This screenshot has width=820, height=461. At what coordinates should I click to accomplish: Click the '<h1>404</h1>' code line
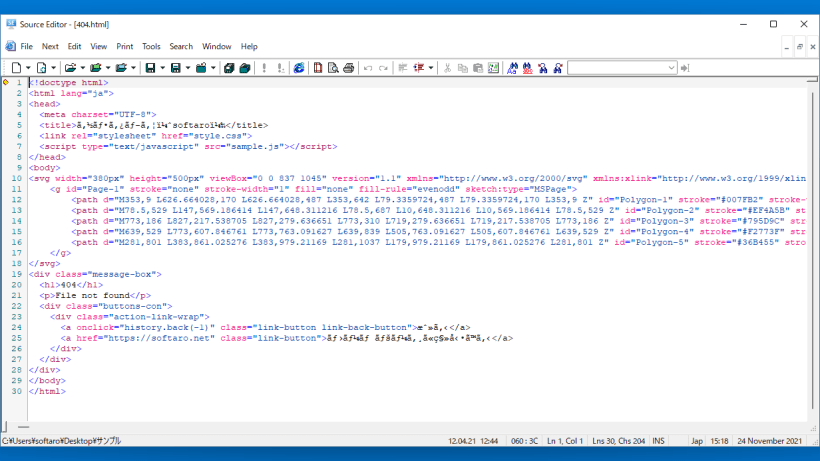coord(71,285)
